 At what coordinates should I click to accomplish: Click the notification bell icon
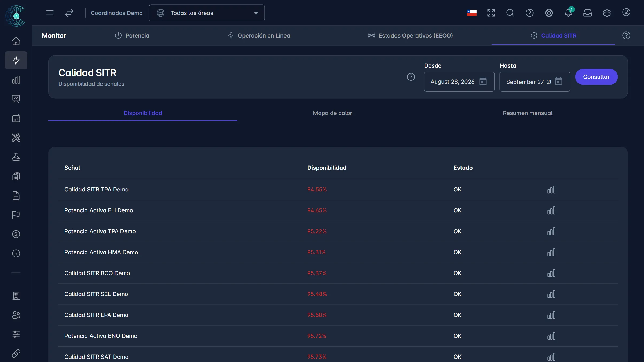point(568,13)
